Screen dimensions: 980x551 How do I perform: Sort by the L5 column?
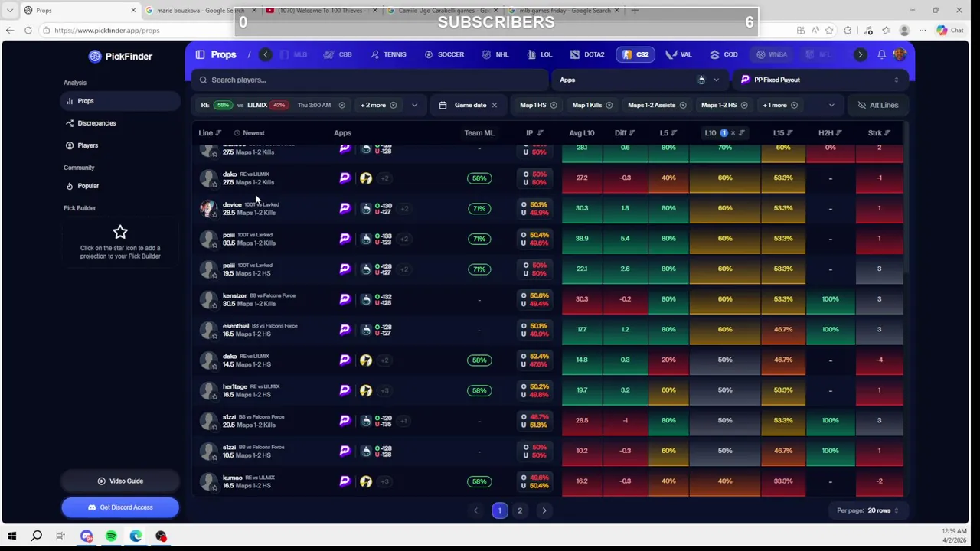pos(668,133)
